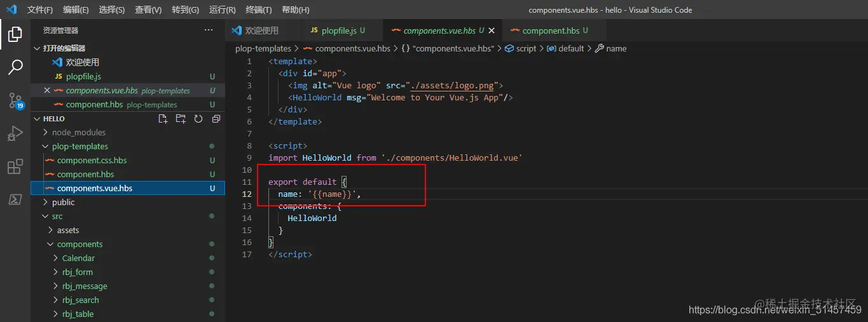Open the terminal-style panel icon in activity bar

coord(15,199)
